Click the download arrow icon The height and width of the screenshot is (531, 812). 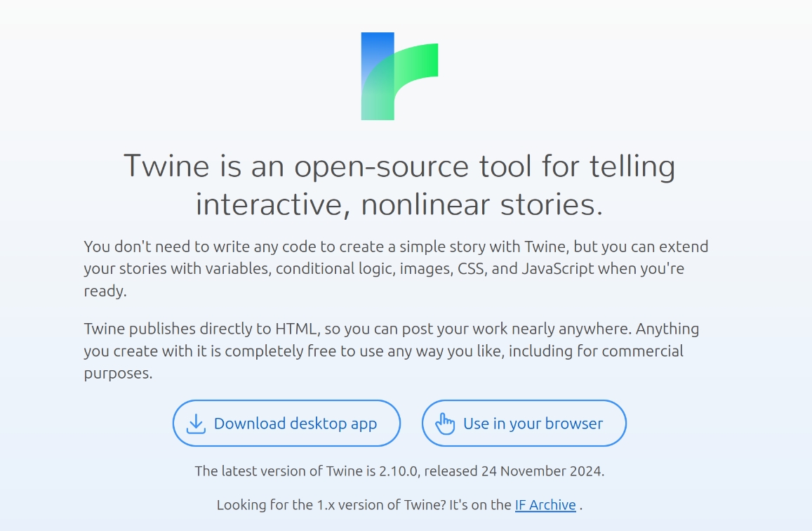pyautogui.click(x=196, y=424)
